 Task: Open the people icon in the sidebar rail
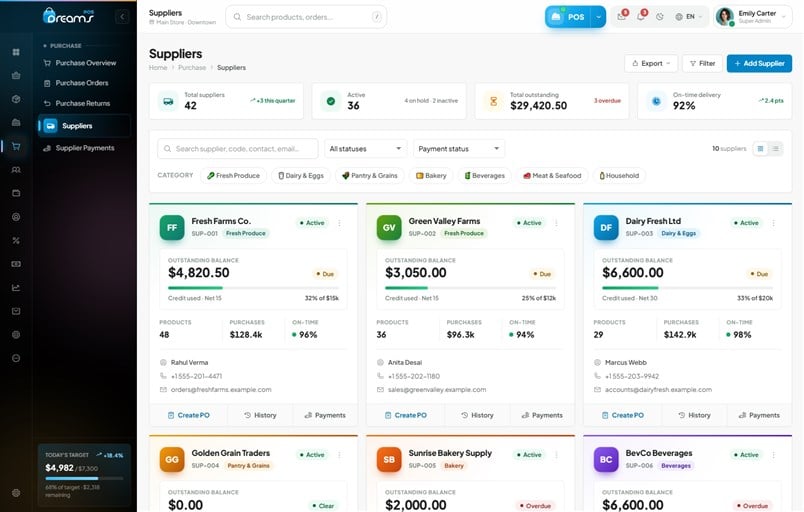click(x=16, y=170)
